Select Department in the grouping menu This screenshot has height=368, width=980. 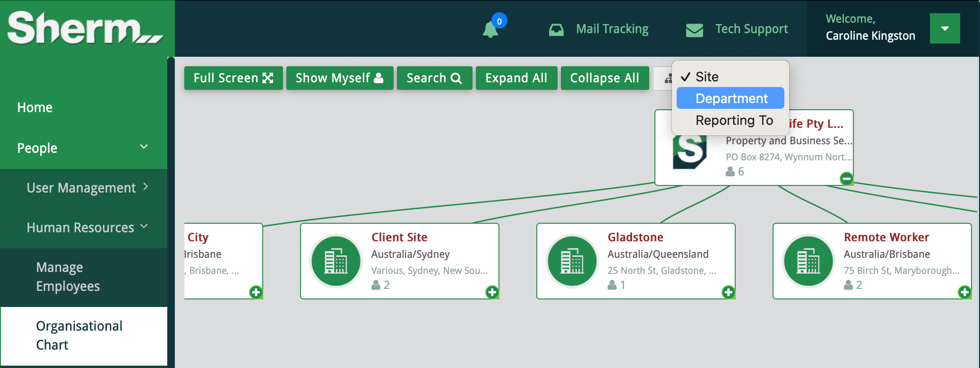[731, 98]
